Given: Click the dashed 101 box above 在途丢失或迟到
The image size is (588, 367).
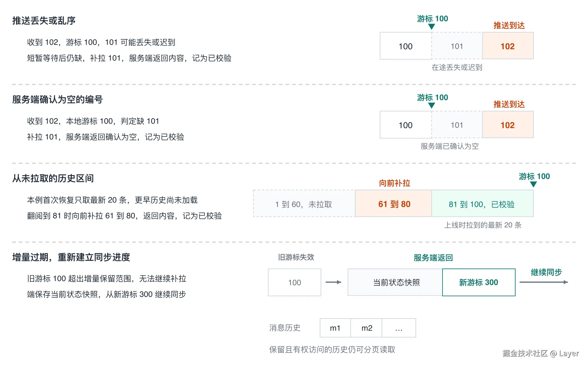Looking at the screenshot, I should 457,46.
